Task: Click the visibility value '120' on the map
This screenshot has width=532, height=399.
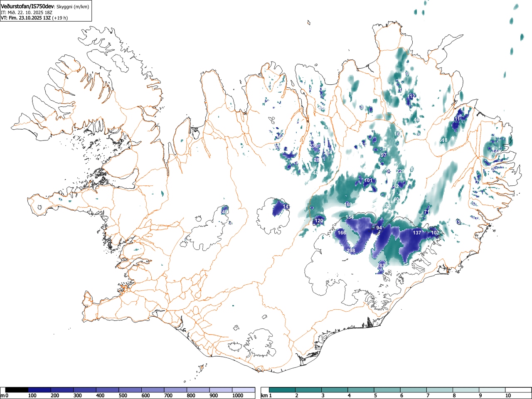Action: tap(319, 221)
